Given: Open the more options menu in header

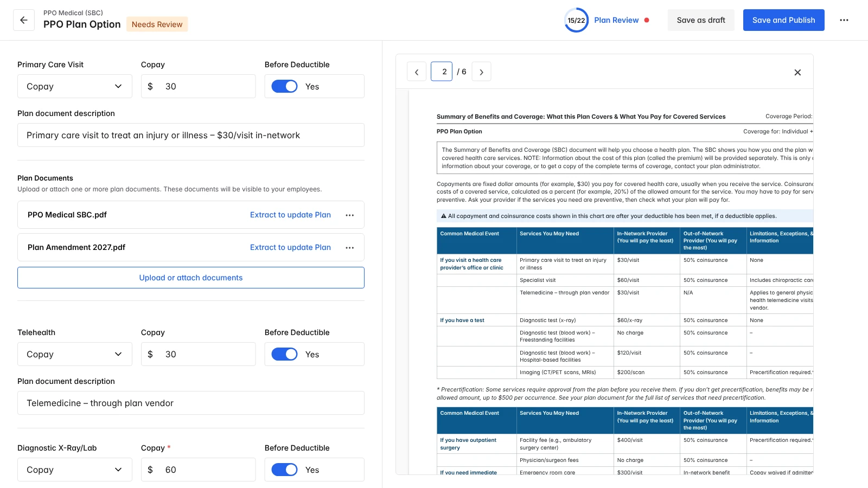Looking at the screenshot, I should coord(844,20).
